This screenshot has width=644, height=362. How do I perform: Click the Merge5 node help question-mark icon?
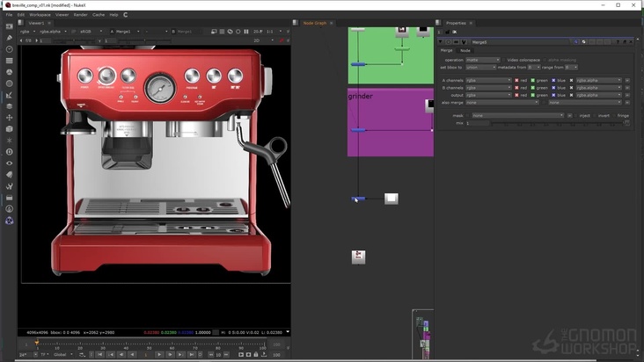[x=619, y=40]
